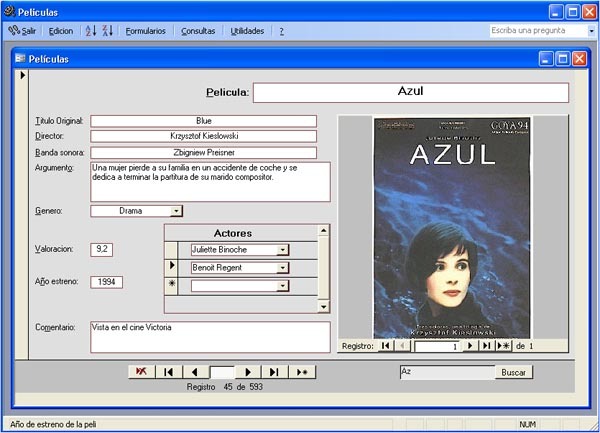Image resolution: width=600 pixels, height=433 pixels.
Task: Edit the Pelicula title field 'Azul'
Action: point(411,92)
